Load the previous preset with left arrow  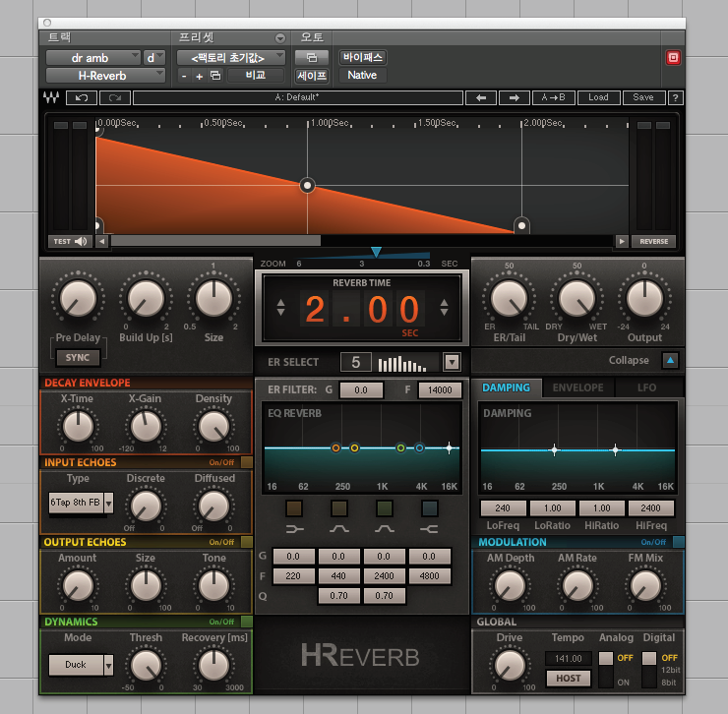click(x=480, y=97)
